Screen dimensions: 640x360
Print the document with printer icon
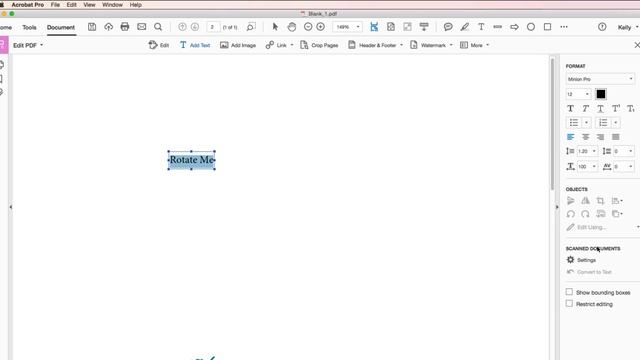(x=124, y=27)
